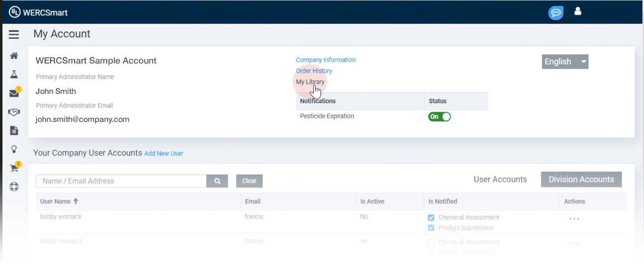Open actions menu for second Bobby Womack row

(574, 243)
